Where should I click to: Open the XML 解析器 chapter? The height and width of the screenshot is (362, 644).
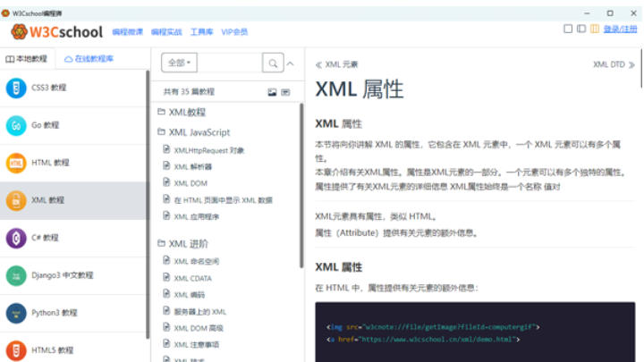193,166
